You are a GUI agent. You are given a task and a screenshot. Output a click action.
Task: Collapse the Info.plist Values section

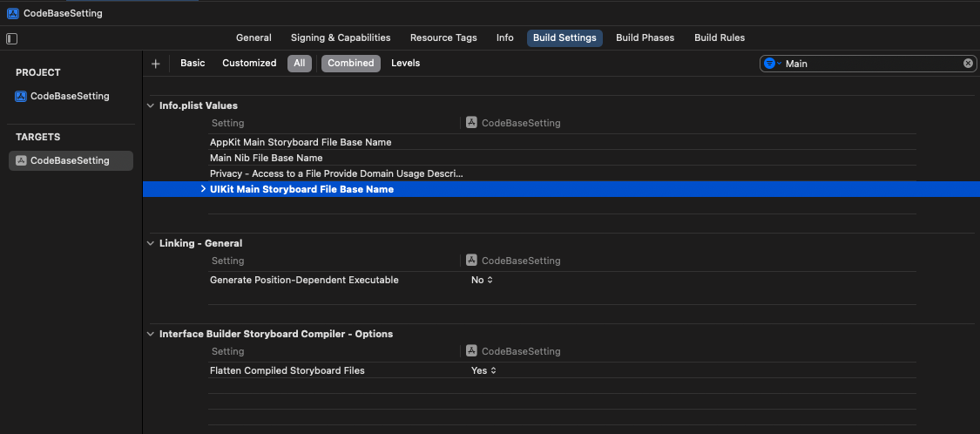tap(150, 105)
